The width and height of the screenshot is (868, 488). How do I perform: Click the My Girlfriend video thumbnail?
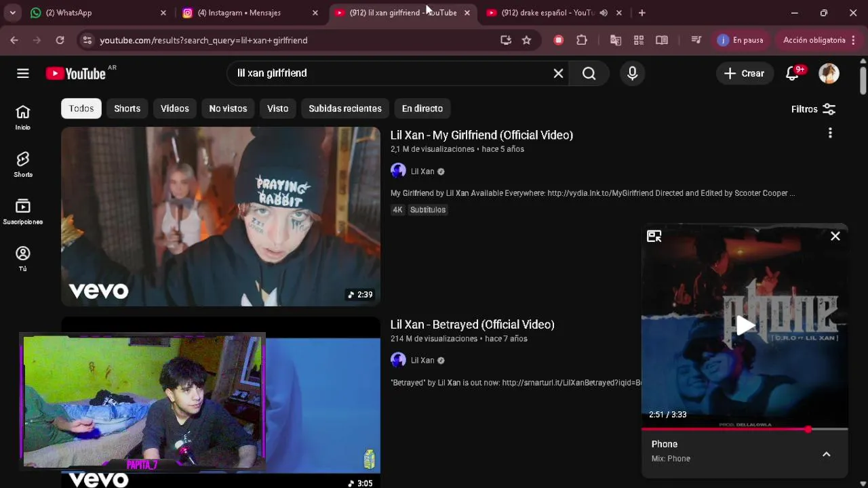(220, 216)
